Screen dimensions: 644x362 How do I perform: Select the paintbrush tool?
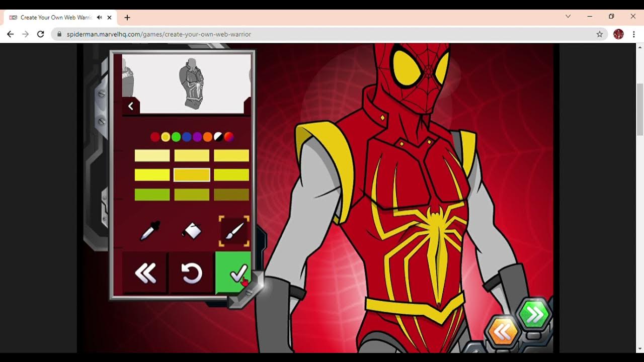(234, 231)
